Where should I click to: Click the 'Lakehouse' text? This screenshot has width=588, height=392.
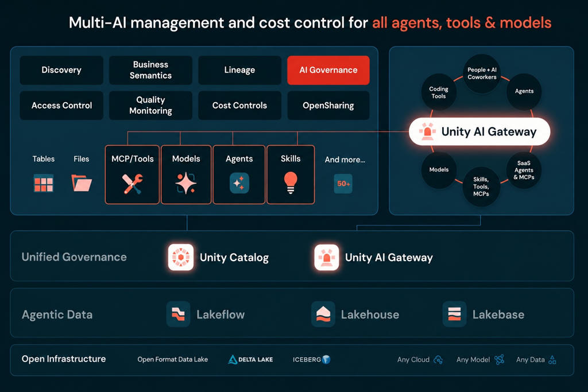(x=370, y=315)
